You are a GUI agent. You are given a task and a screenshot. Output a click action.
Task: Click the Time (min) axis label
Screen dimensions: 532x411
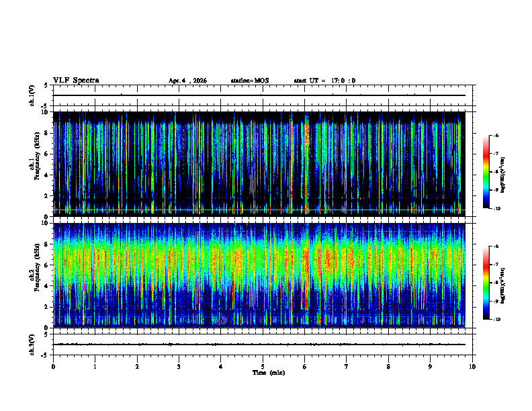pyautogui.click(x=269, y=373)
